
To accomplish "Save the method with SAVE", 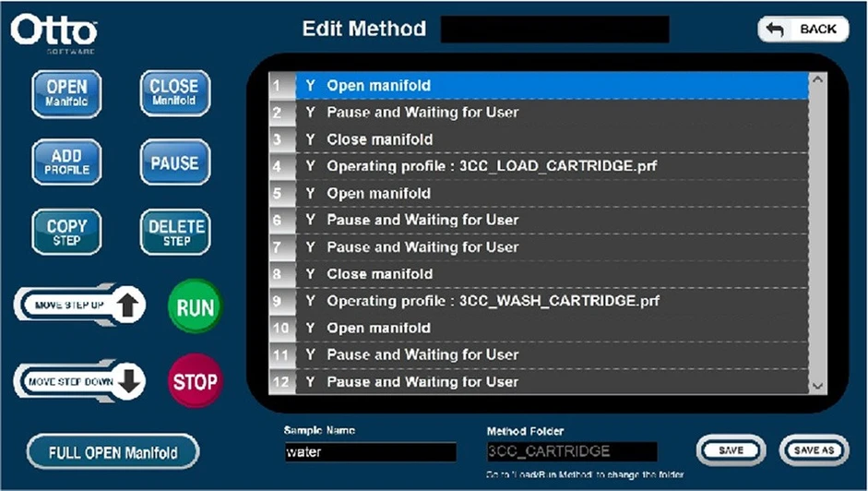I will click(731, 450).
